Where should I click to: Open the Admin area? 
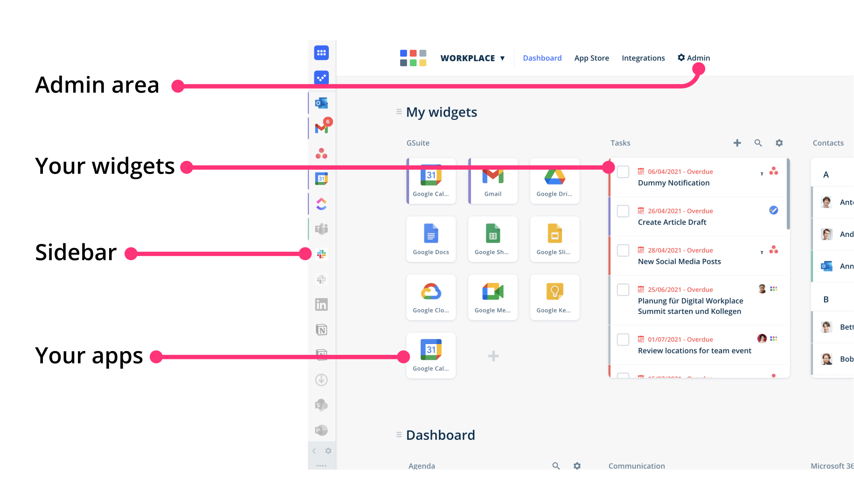point(694,58)
